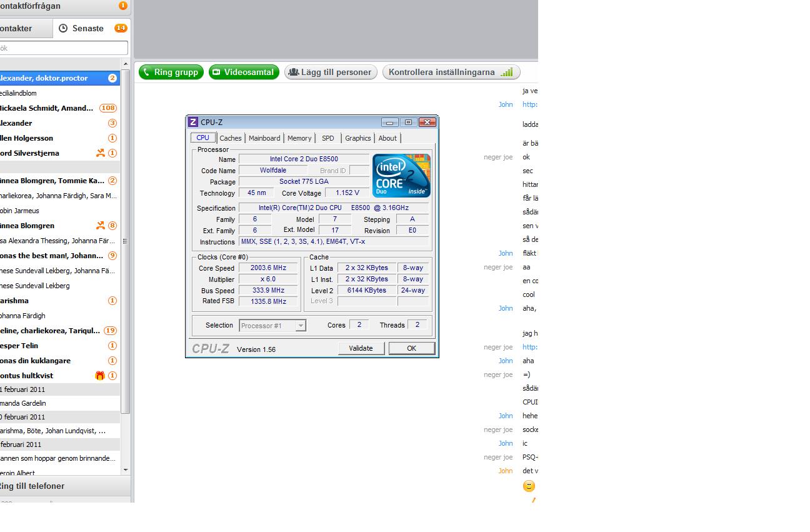
Task: Click OK in the CPU-Z window
Action: pyautogui.click(x=411, y=348)
